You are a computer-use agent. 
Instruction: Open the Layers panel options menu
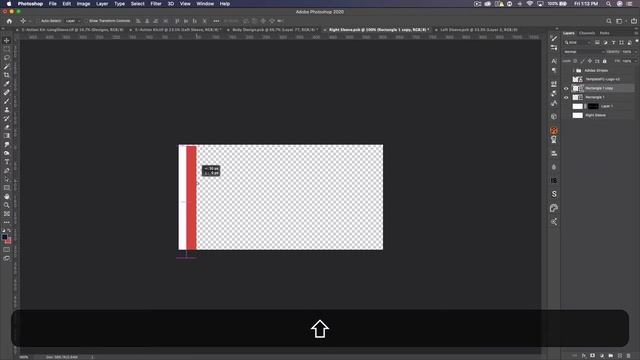pyautogui.click(x=636, y=33)
